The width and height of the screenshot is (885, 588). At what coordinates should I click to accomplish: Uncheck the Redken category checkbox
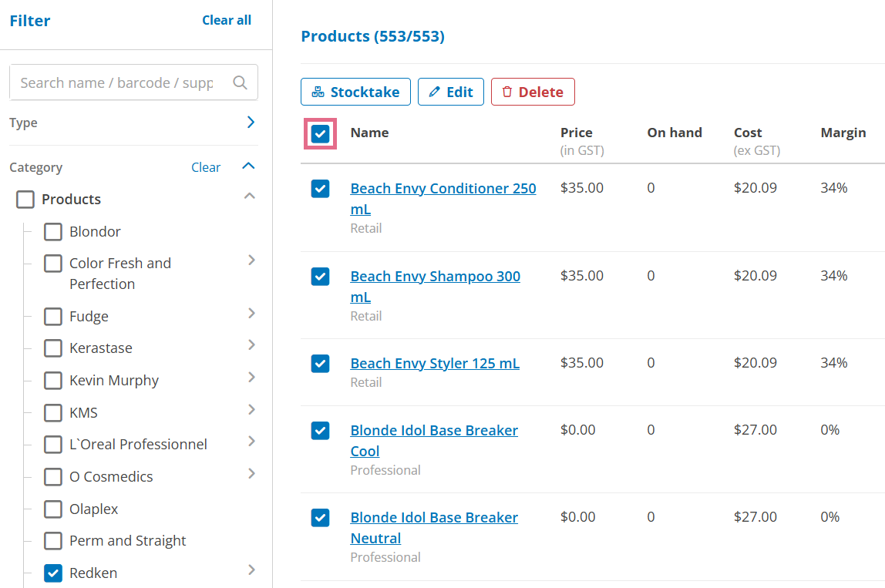53,573
